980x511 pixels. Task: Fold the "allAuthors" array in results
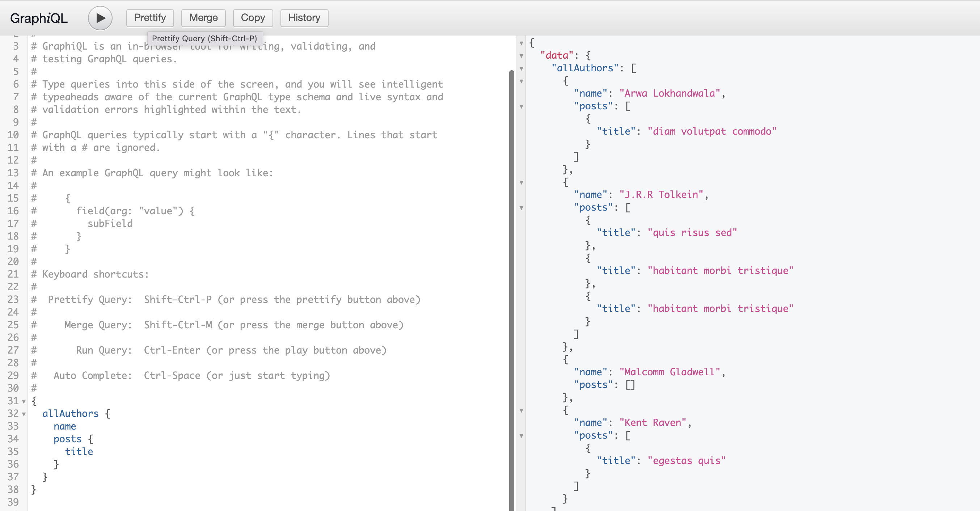click(521, 68)
